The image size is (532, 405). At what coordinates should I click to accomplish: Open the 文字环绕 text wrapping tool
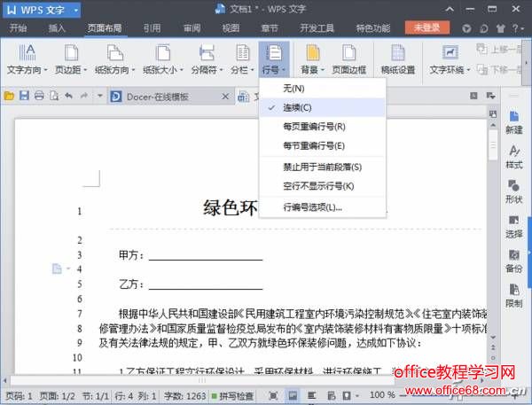pos(450,59)
